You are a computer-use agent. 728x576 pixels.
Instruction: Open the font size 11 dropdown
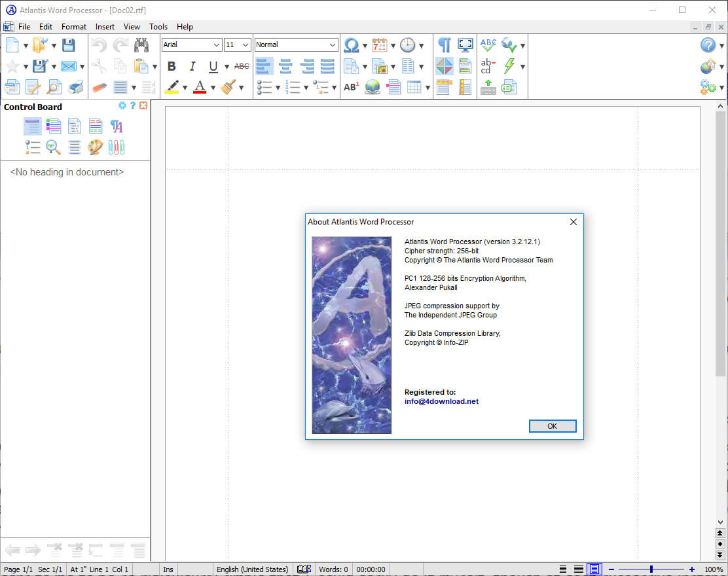(x=246, y=45)
